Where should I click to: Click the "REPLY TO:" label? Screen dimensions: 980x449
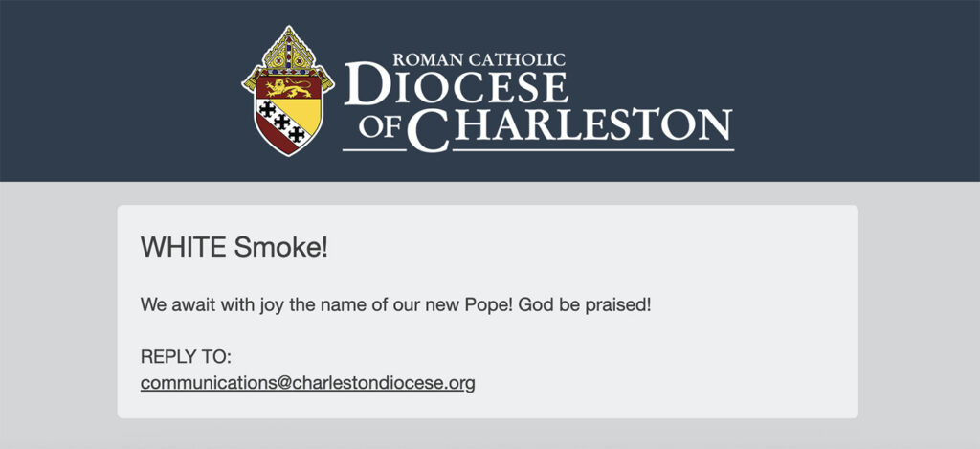coord(187,357)
